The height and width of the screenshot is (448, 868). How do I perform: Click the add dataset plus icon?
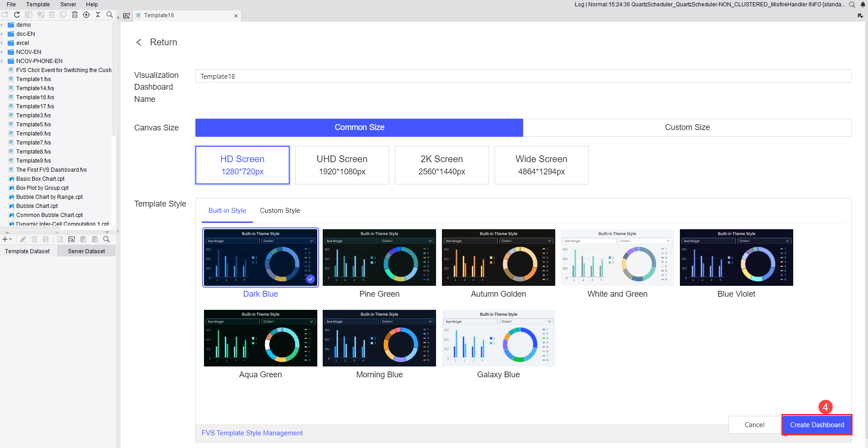click(x=5, y=239)
